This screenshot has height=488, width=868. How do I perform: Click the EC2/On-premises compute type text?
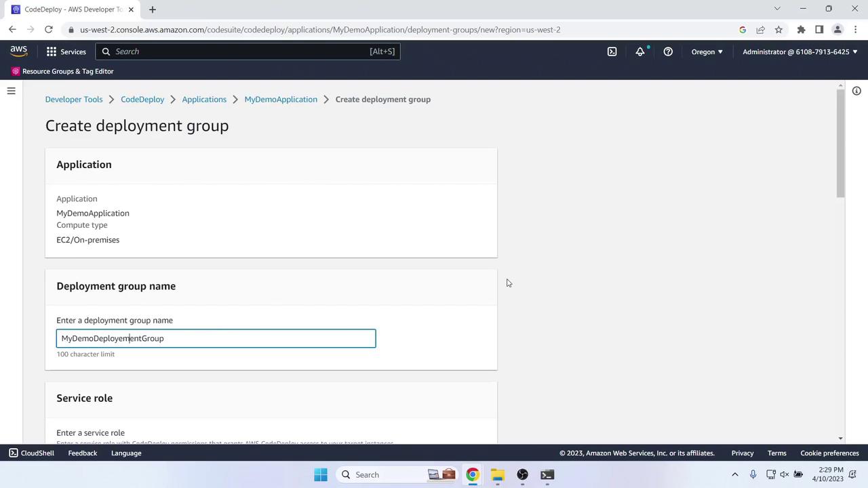[x=88, y=240]
